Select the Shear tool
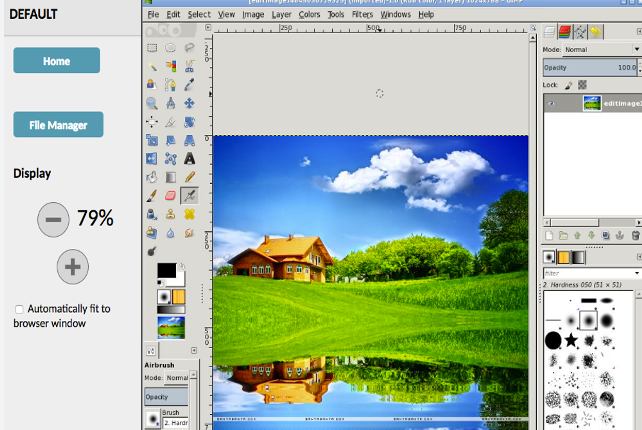 pos(170,140)
